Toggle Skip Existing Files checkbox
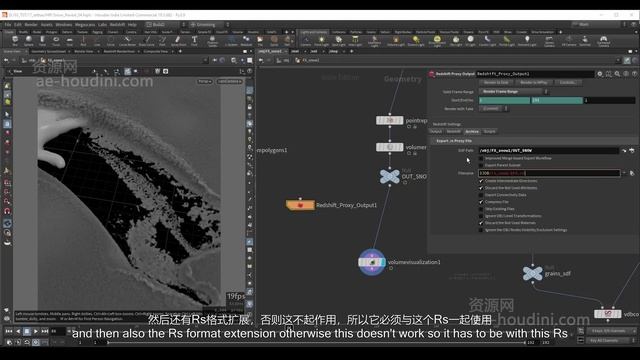The width and height of the screenshot is (640, 360). point(481,209)
